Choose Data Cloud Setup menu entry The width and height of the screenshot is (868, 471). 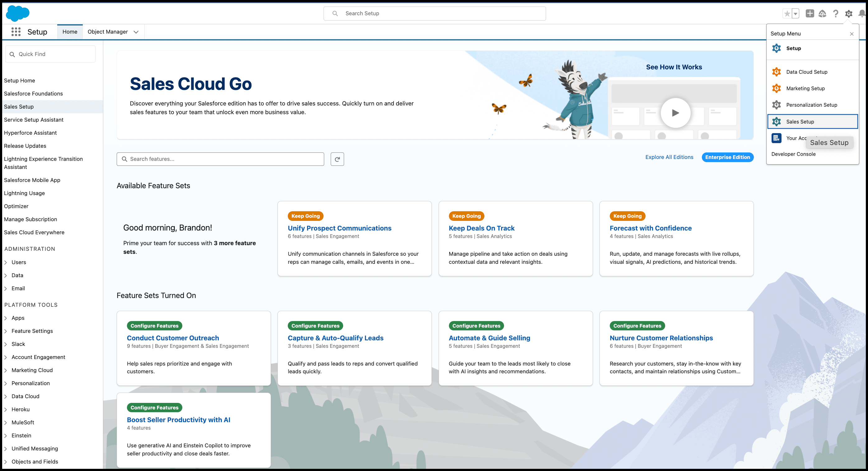coord(813,72)
